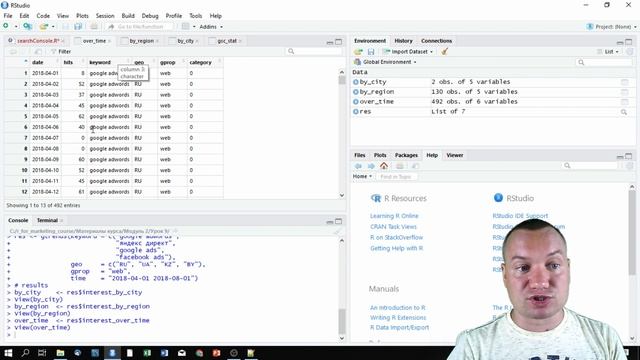The height and width of the screenshot is (360, 640).
Task: Open the Import Dataset dropdown
Action: 408,52
